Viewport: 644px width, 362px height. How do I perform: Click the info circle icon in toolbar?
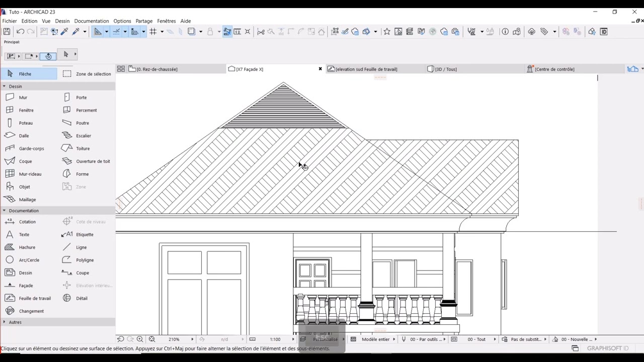[x=505, y=32]
